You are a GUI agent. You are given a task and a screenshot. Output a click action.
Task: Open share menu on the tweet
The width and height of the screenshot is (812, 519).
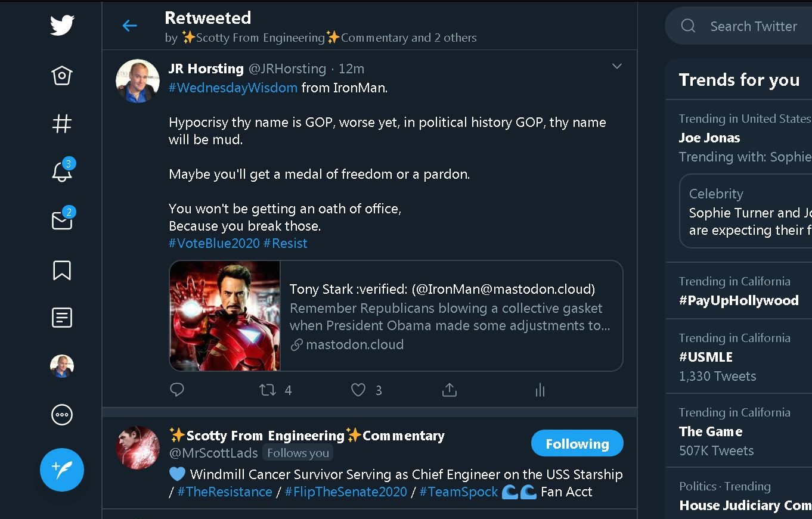[x=450, y=390]
